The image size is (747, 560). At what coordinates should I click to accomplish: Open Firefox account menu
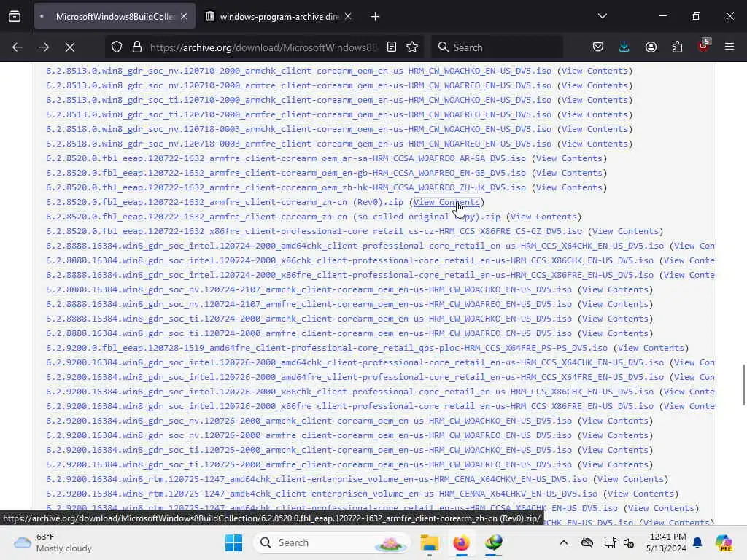(x=651, y=47)
